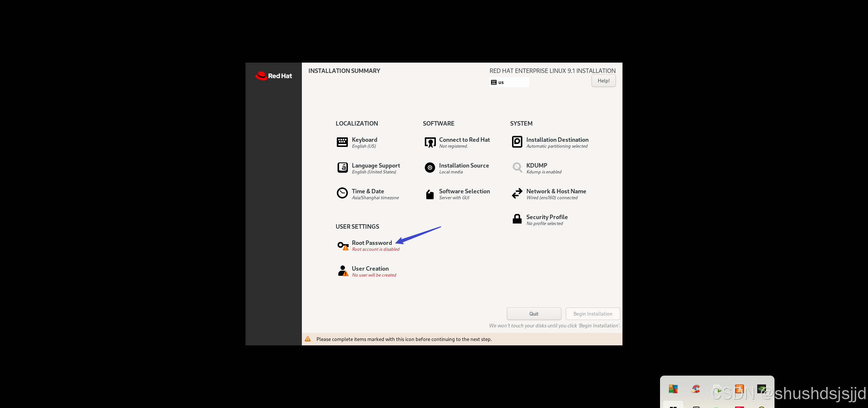The height and width of the screenshot is (408, 868).
Task: Click the Begin Installation button
Action: (x=593, y=314)
